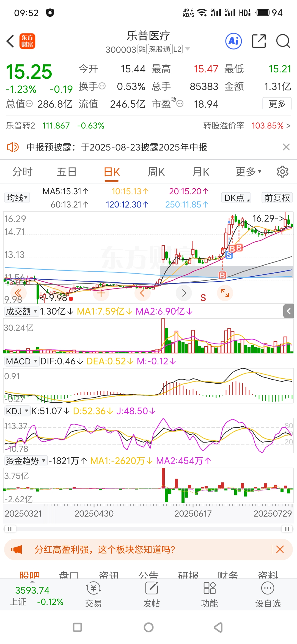Open the Ai assistant icon
297x644 pixels.
pyautogui.click(x=233, y=41)
